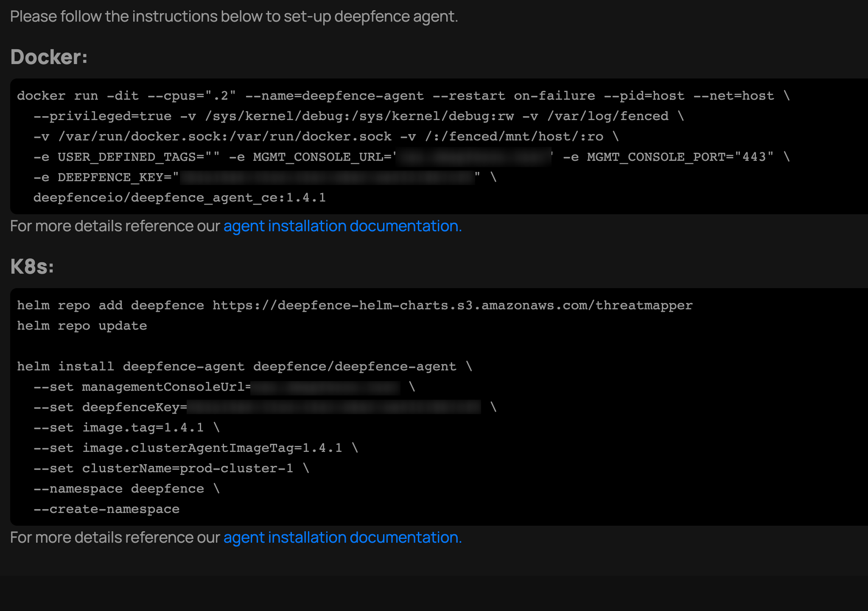Viewport: 868px width, 611px height.
Task: Select the MGMT_CONSOLE_PORT="443" parameter
Action: coord(679,157)
